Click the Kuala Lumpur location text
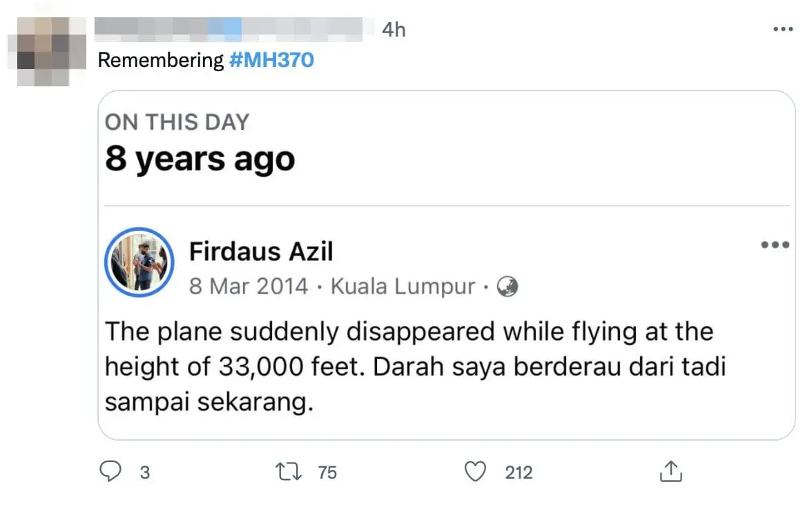This screenshot has height=507, width=812. point(403,286)
